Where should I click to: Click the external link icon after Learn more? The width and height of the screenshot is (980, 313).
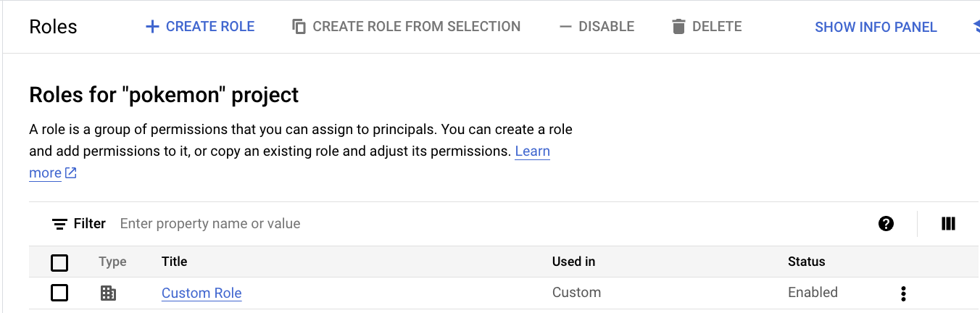tap(71, 173)
